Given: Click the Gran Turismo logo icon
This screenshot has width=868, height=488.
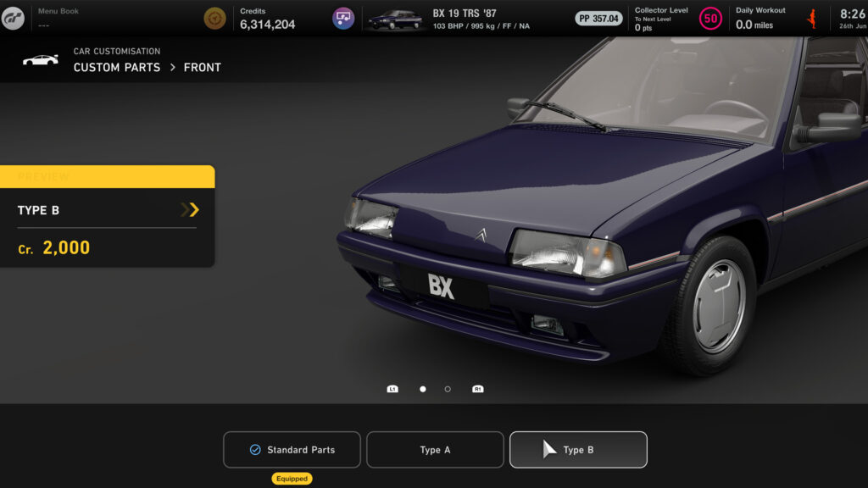Looking at the screenshot, I should (x=13, y=19).
